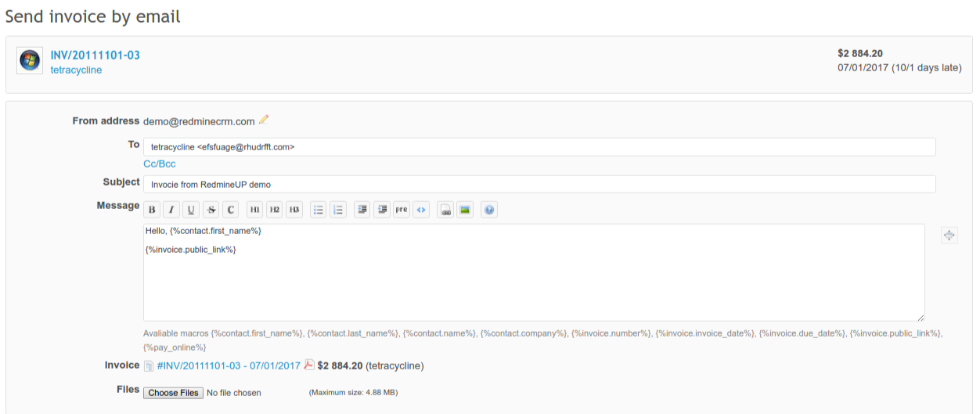Edit the From address with pencil icon
This screenshot has height=414, width=980.
[264, 120]
